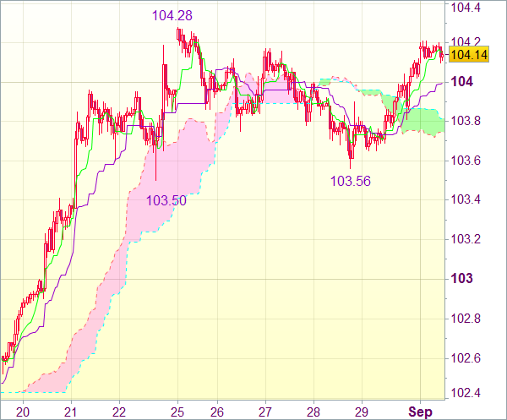
Task: Click the price axis label 102.4
Action: pyautogui.click(x=466, y=393)
